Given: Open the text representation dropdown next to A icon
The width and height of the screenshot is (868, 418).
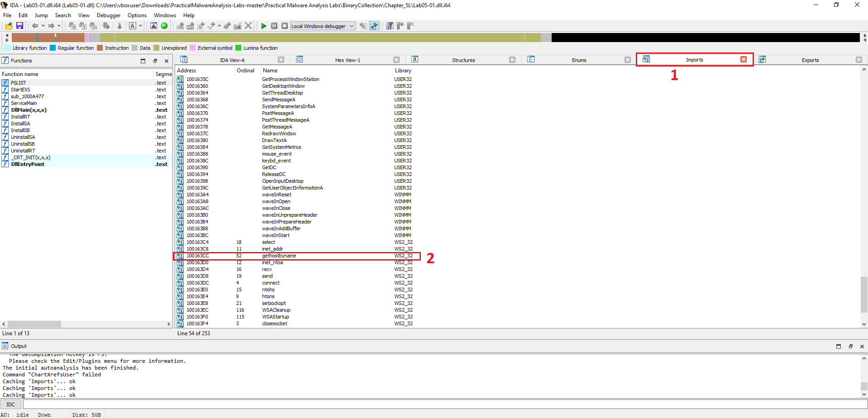Looking at the screenshot, I should coord(140,26).
